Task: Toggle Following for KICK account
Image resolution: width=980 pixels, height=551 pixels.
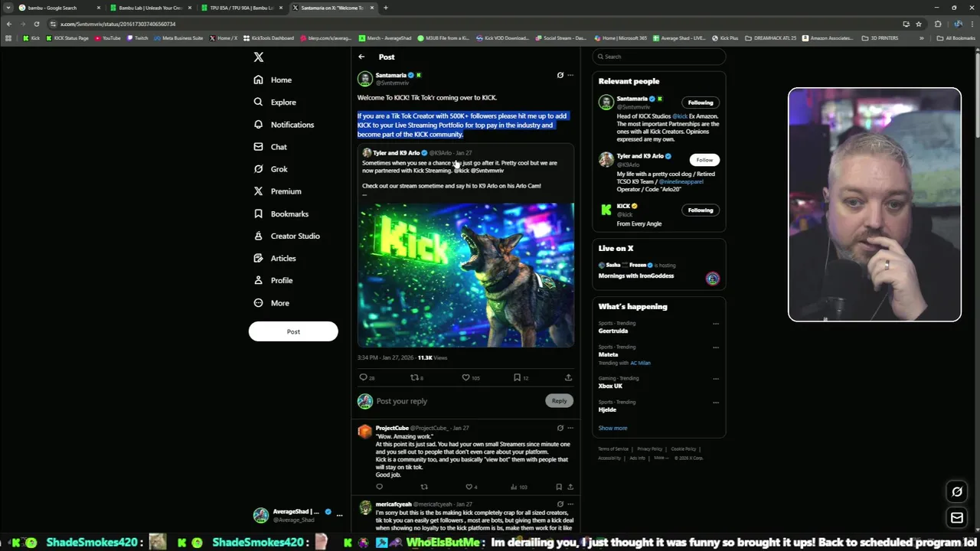Action: click(x=700, y=210)
